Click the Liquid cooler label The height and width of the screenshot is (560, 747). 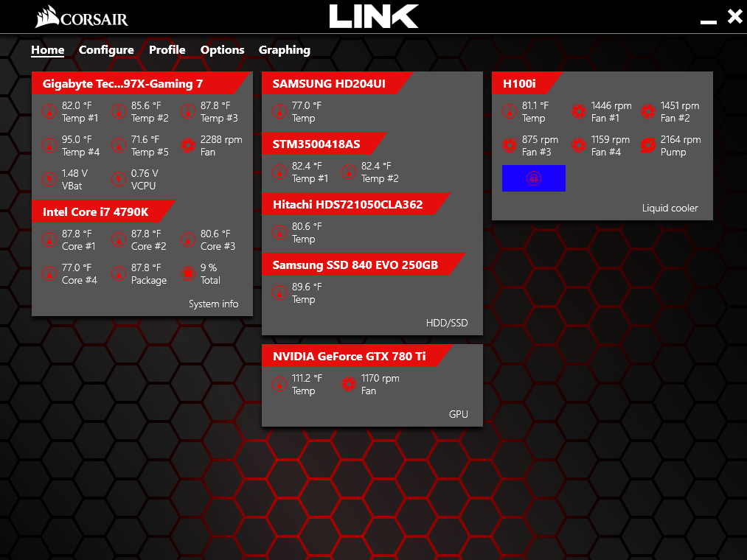670,208
